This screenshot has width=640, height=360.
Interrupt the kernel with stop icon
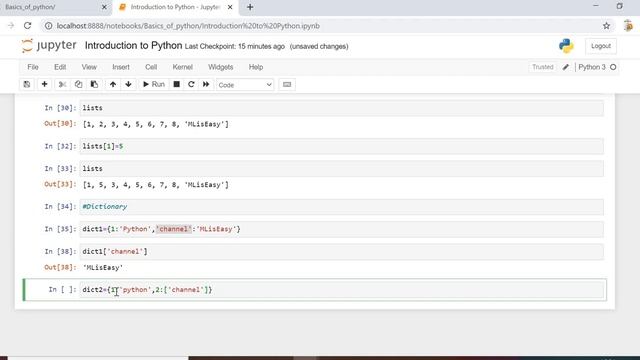click(176, 84)
